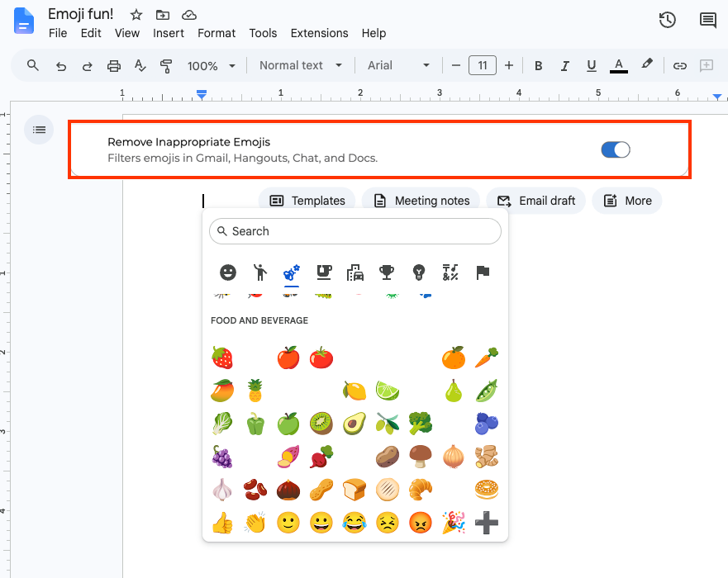The width and height of the screenshot is (728, 578).
Task: Click the emoji Search field
Action: [355, 231]
